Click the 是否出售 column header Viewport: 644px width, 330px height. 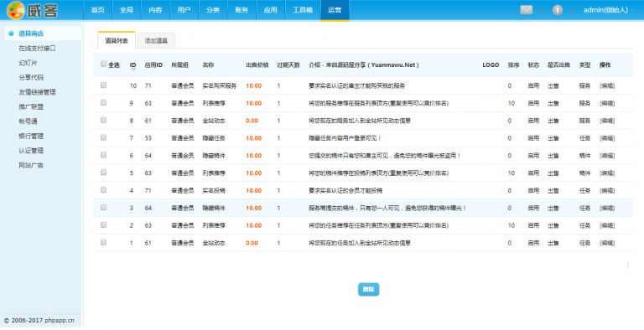(558, 64)
